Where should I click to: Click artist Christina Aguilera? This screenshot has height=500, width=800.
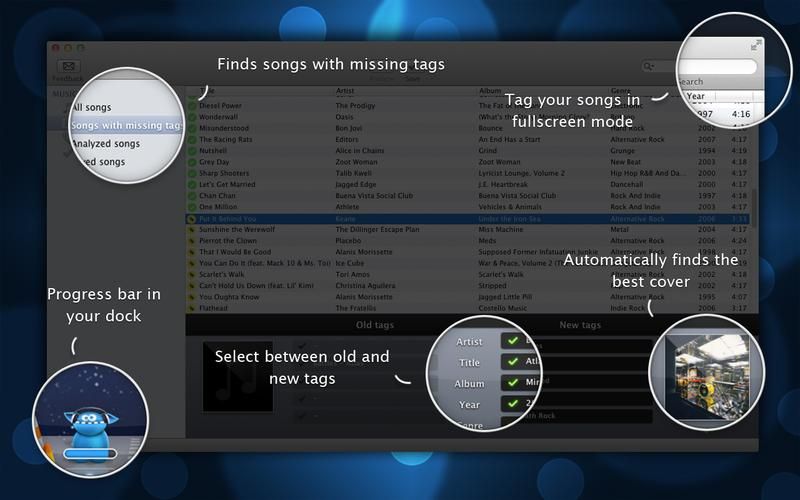point(365,286)
